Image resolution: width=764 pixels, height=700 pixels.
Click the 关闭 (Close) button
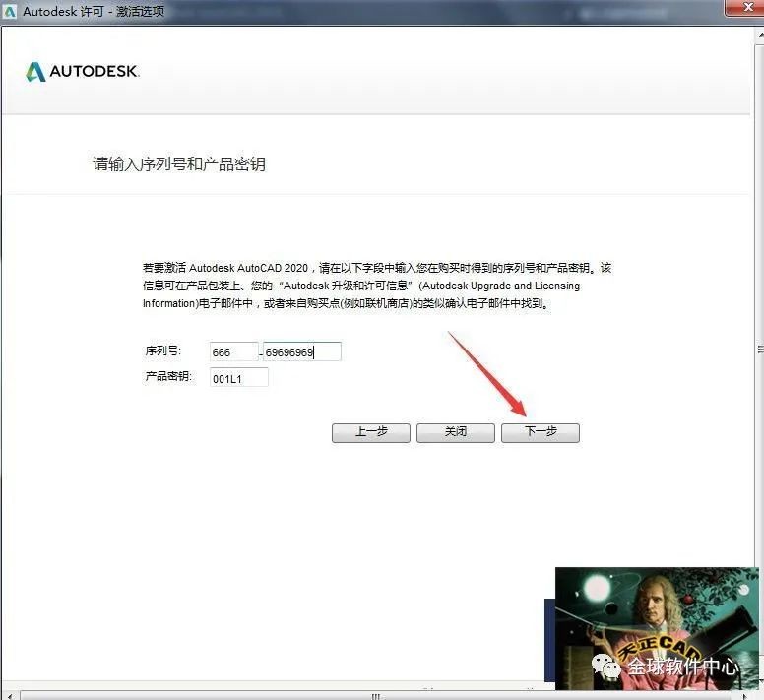[456, 432]
